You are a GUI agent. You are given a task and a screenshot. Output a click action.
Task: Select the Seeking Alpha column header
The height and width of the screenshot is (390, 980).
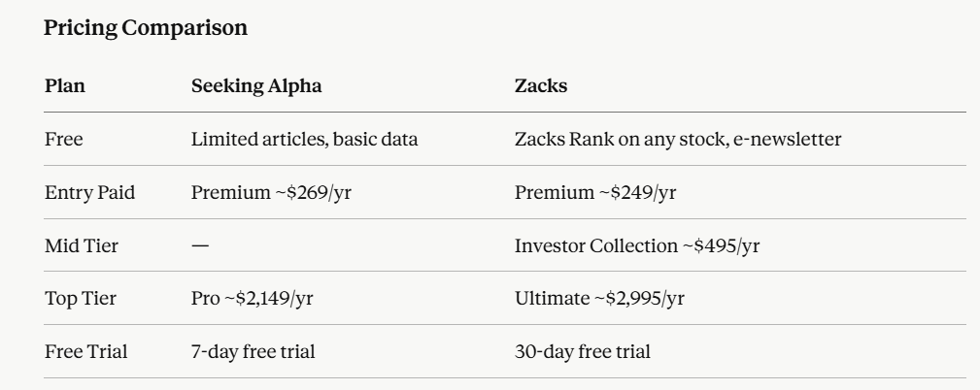pos(256,86)
